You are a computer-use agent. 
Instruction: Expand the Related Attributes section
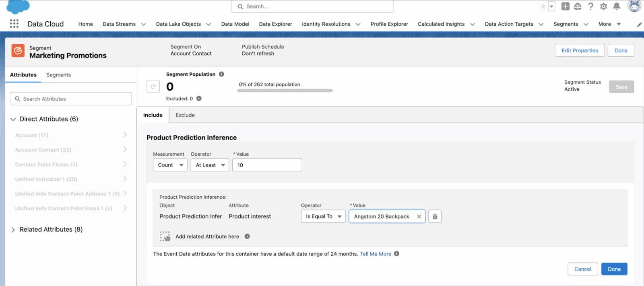(13, 230)
